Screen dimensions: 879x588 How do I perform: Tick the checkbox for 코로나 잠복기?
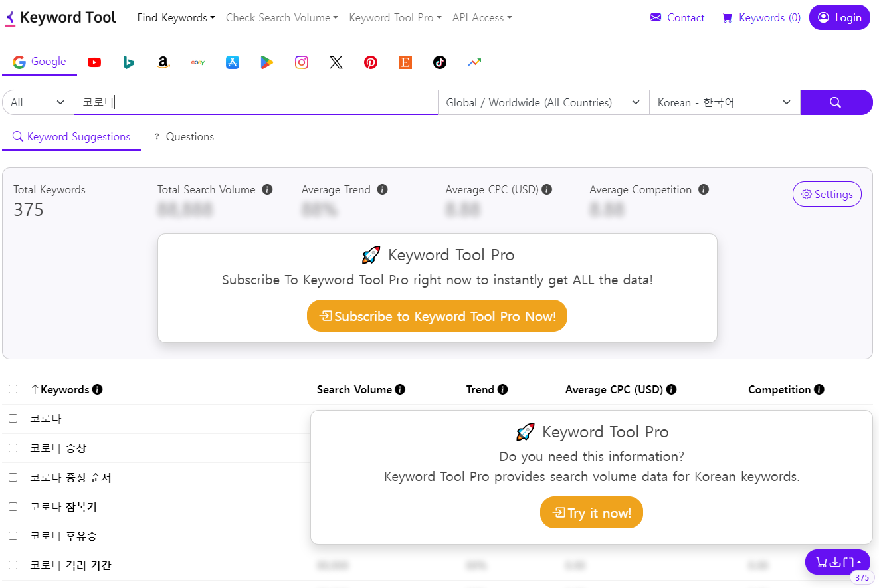click(13, 506)
